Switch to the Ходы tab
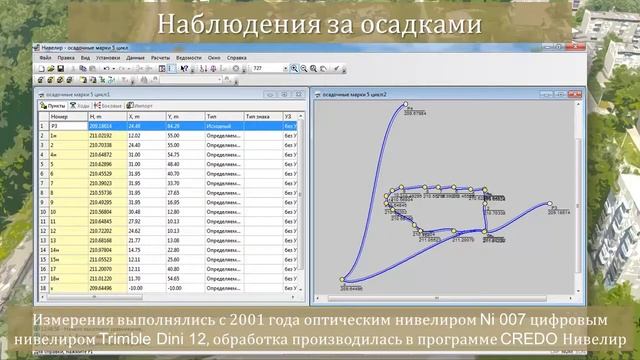 point(80,106)
